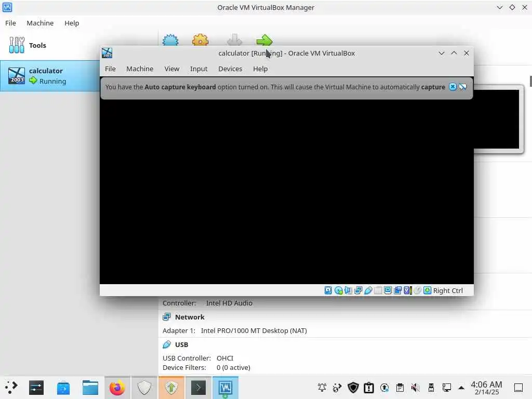Viewport: 532px width, 399px height.
Task: Click the grey Discard arrow in Manager toolbar
Action: point(234,40)
